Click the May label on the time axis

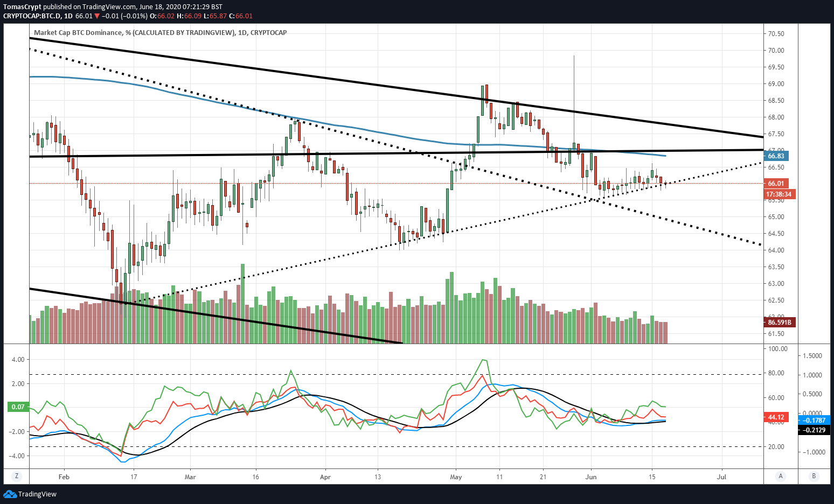coord(456,477)
